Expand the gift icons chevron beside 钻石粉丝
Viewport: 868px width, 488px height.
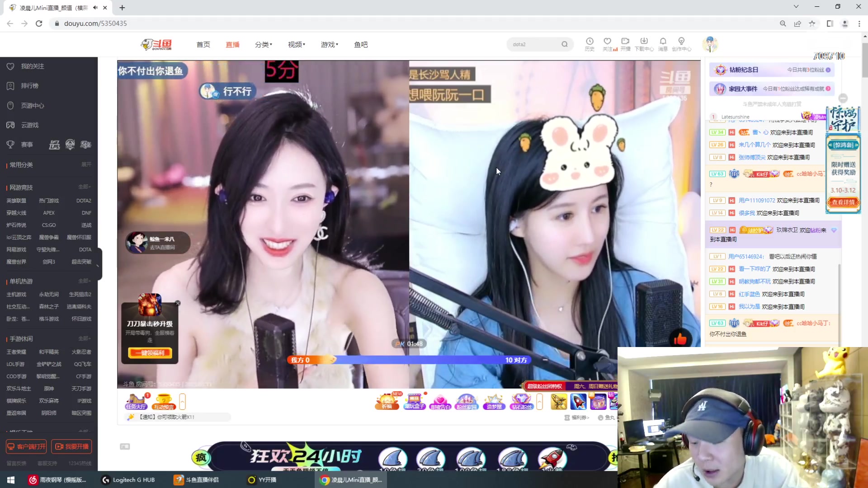(x=539, y=401)
